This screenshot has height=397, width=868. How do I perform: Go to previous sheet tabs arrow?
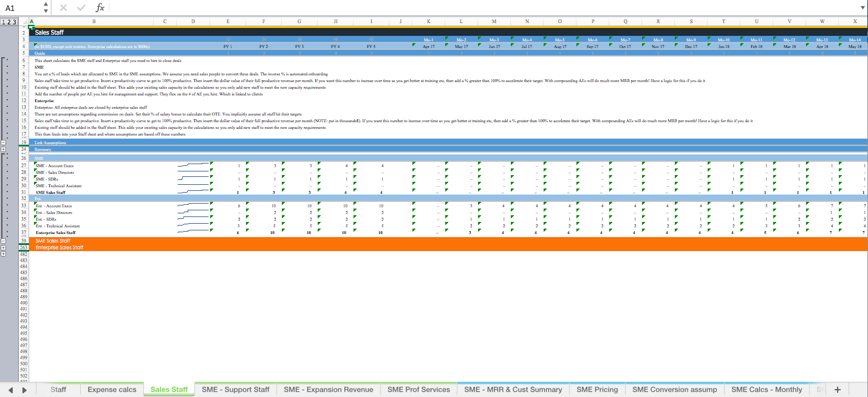[x=10, y=390]
